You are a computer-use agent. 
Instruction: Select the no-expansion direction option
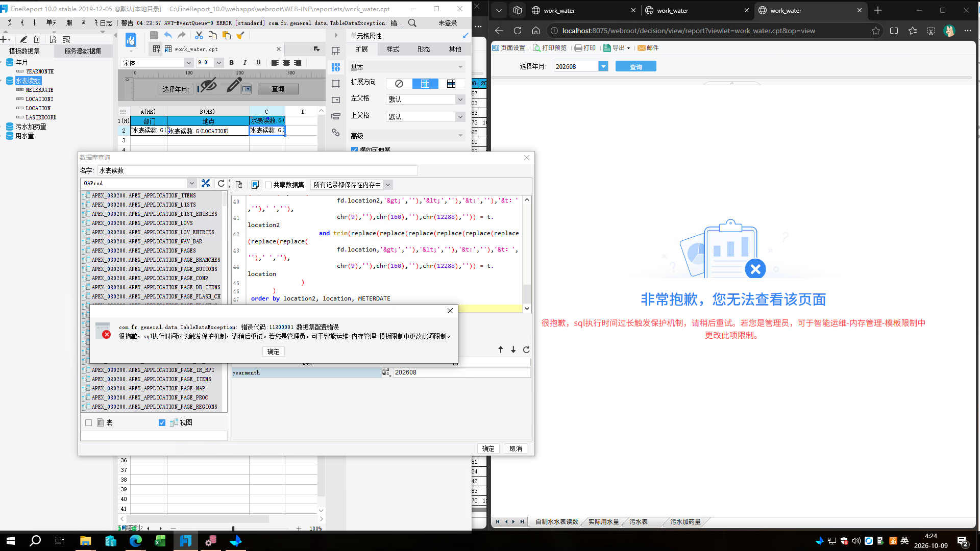[x=399, y=84]
